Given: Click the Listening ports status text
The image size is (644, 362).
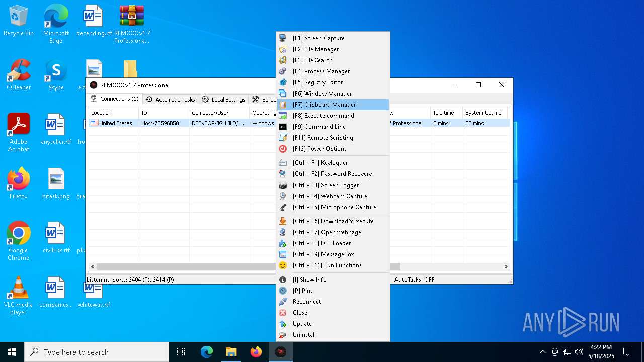Looking at the screenshot, I should [x=130, y=280].
